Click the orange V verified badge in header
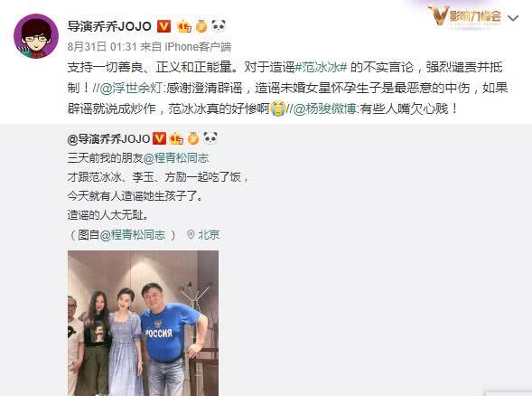The image size is (532, 396). click(x=163, y=26)
